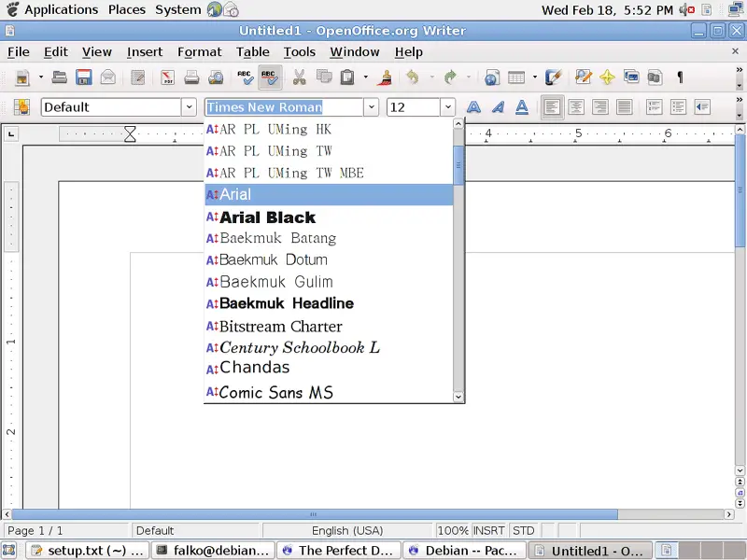Click the Hyperlink icon
The height and width of the screenshot is (560, 747).
click(492, 77)
